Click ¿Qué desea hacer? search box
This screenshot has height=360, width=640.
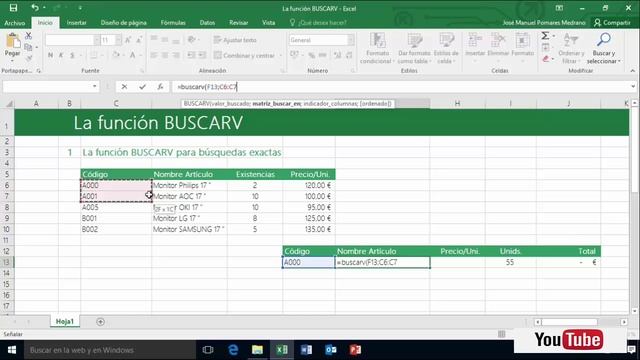point(318,23)
